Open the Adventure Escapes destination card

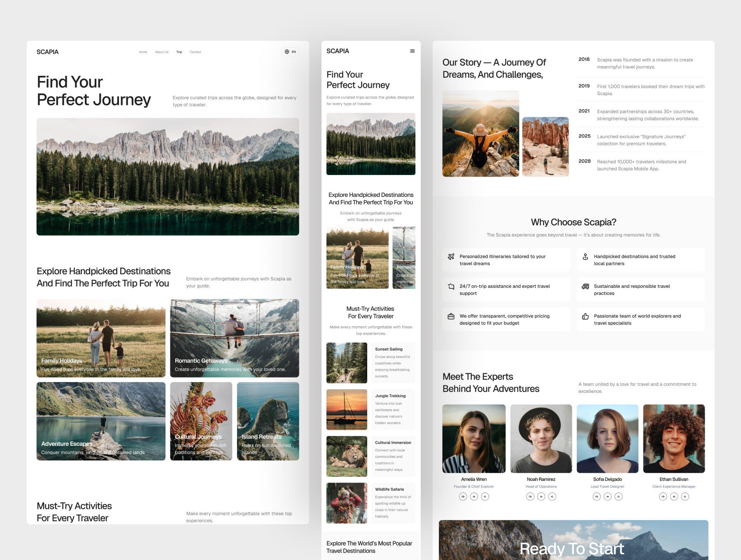[x=101, y=421]
